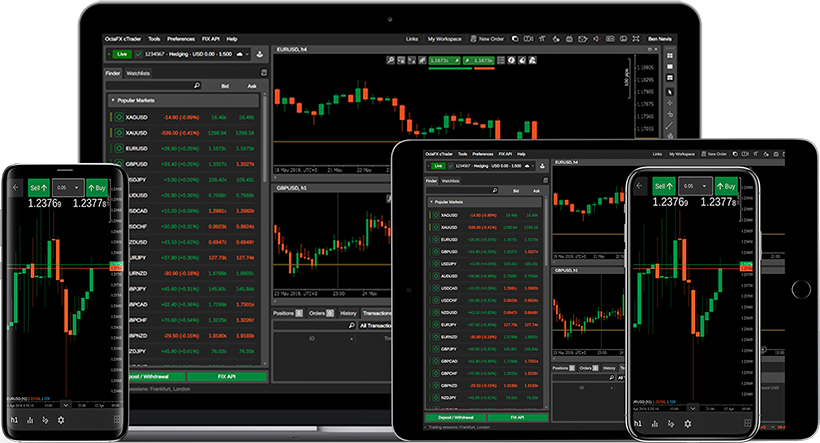Click top layout grid icon in laptop sidebar
This screenshot has height=443, width=820.
coord(669,55)
